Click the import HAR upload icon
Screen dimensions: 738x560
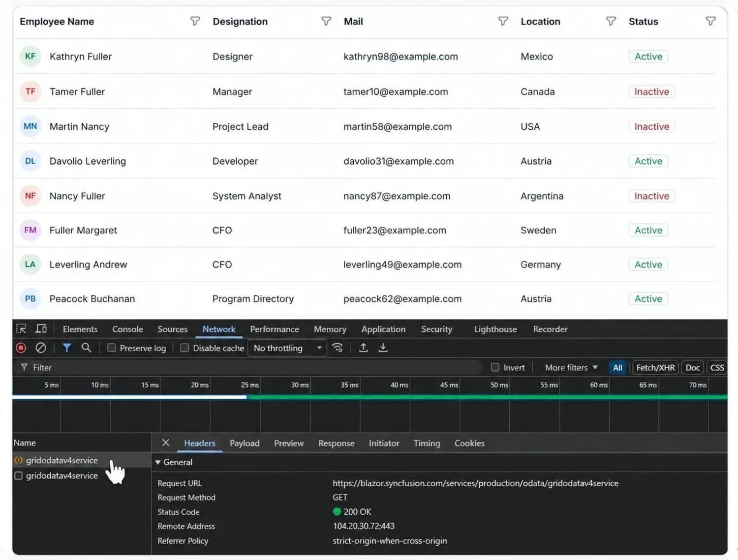(x=364, y=348)
